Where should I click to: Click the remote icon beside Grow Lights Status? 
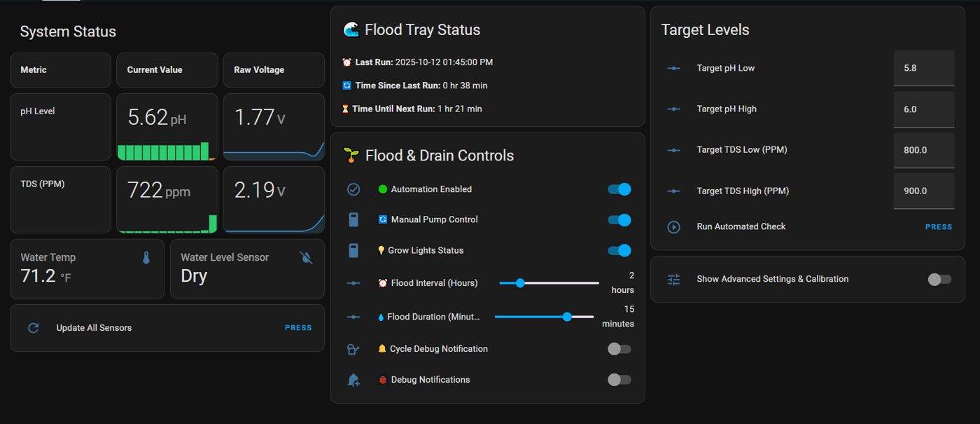(x=353, y=250)
